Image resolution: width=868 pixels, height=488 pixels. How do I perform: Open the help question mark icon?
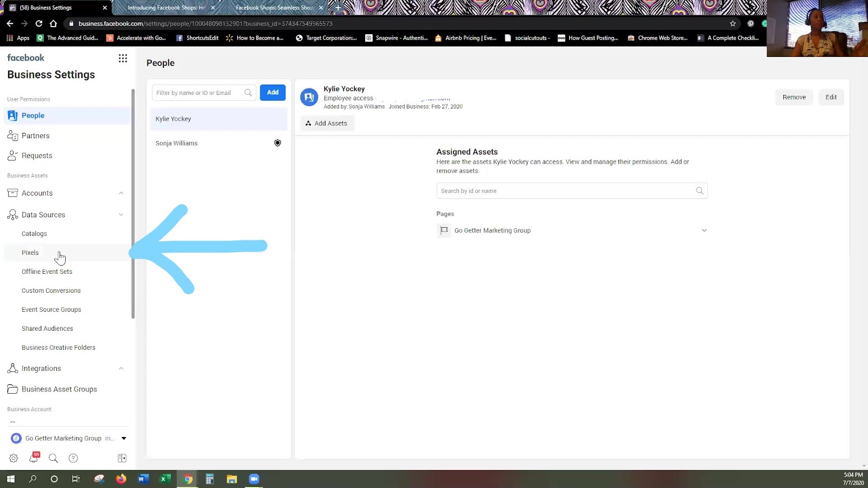(73, 458)
